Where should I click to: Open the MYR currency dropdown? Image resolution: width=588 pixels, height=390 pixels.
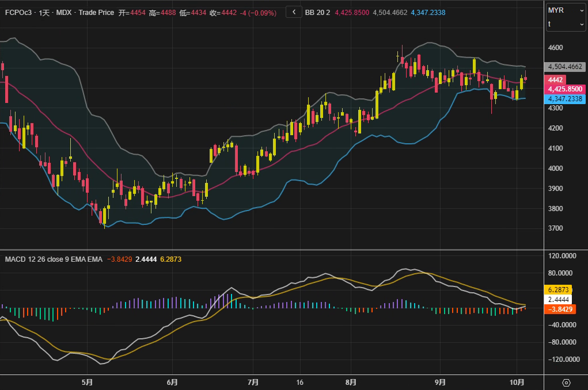(x=566, y=10)
